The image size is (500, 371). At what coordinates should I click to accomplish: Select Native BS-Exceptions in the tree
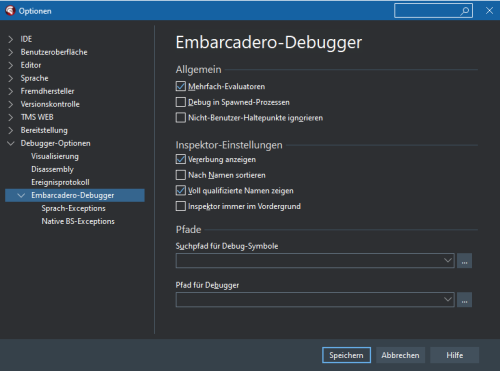(78, 221)
